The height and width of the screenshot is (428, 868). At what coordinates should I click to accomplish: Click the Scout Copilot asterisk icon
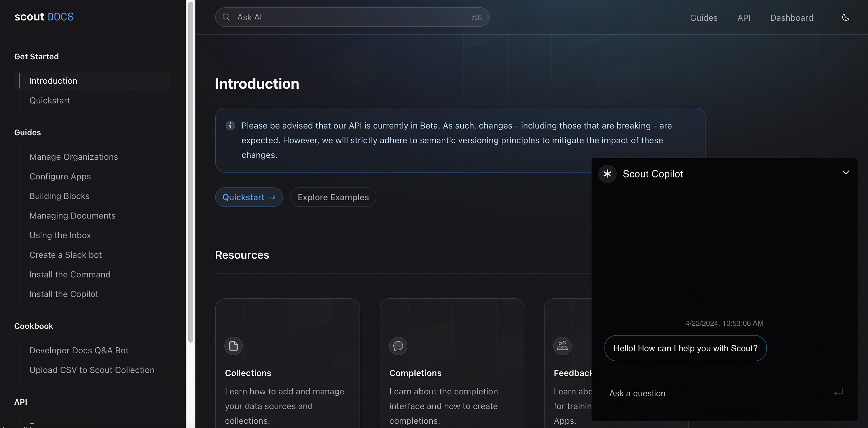pos(608,173)
